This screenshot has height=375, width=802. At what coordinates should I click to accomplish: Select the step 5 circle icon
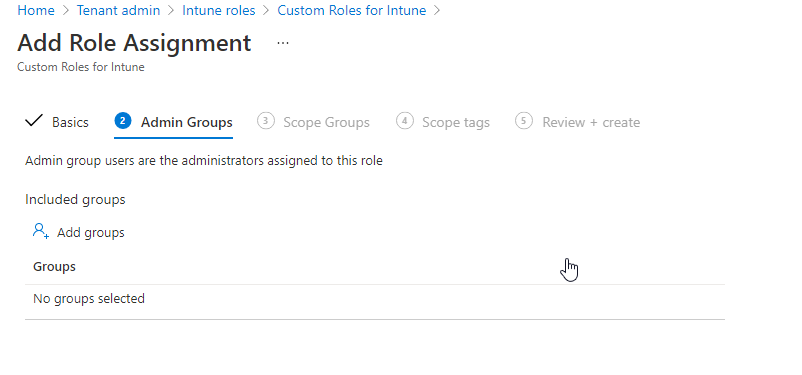pyautogui.click(x=524, y=121)
